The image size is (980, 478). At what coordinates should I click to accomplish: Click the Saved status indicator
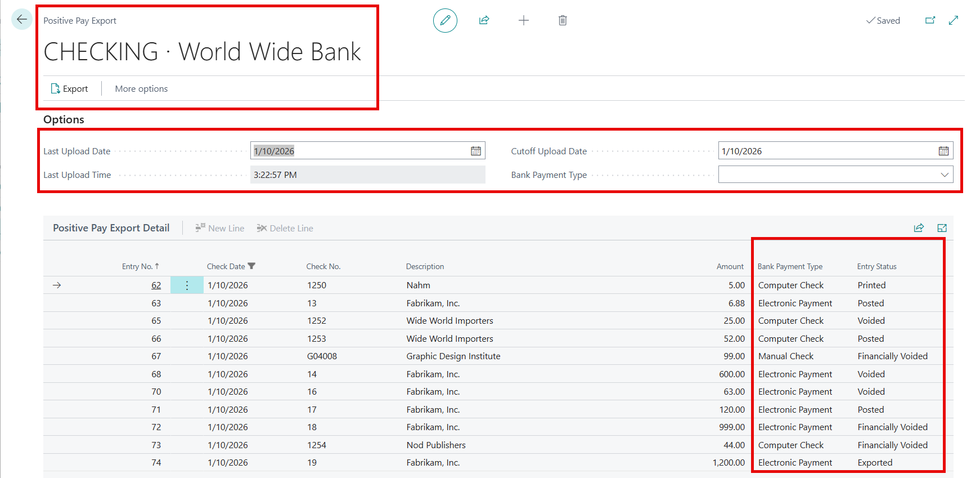coord(883,20)
